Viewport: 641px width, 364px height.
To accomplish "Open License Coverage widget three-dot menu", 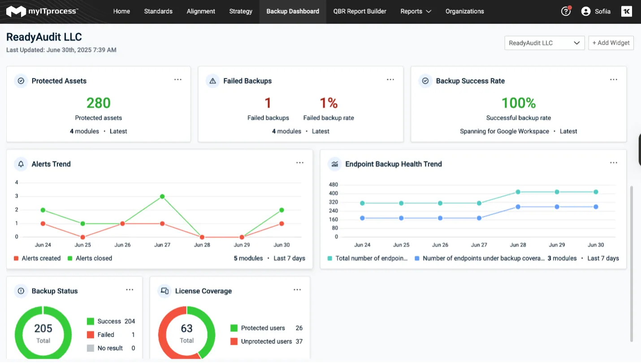I will 297,290.
